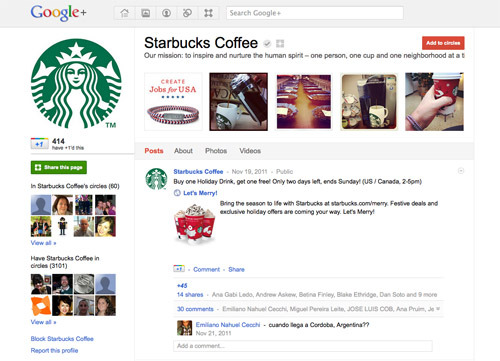This screenshot has height=361, width=500.
Task: Expand comments with the down arrow
Action: [x=438, y=309]
